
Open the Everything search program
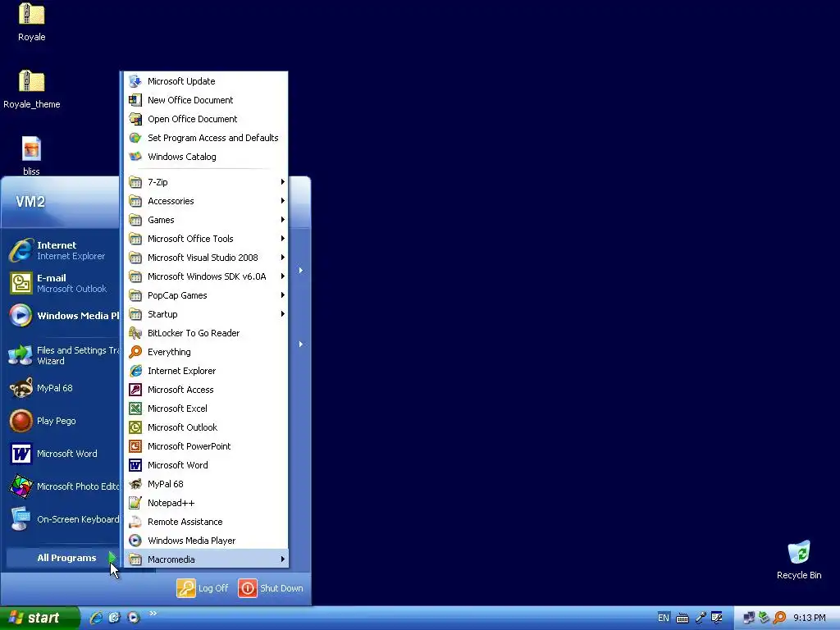[206, 351]
